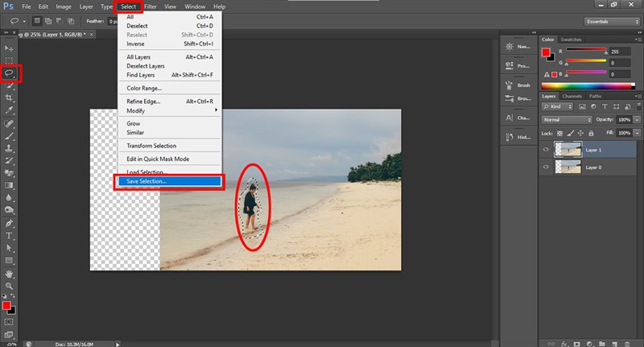Change the screen mode in the toolbox
Screen dimensions: 644x347
[9, 334]
